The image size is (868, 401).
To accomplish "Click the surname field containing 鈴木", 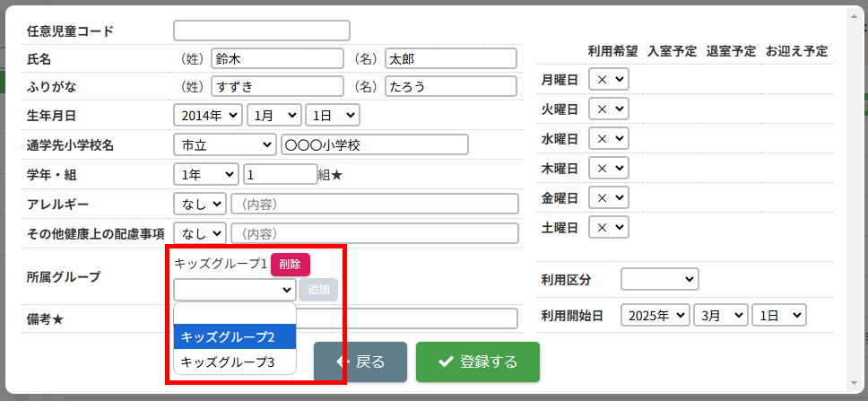I will (x=277, y=58).
